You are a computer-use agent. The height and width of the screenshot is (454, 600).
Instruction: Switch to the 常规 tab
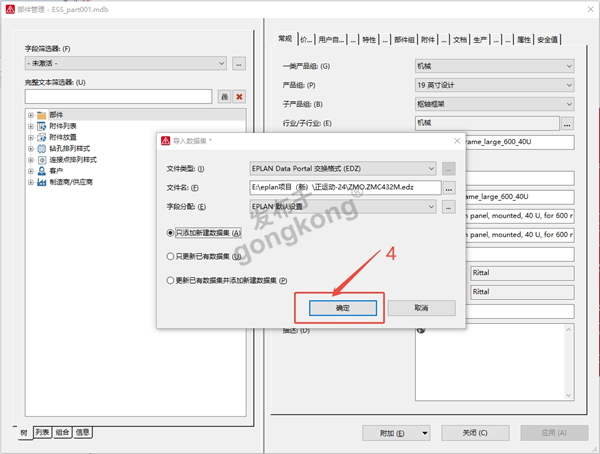click(x=285, y=38)
